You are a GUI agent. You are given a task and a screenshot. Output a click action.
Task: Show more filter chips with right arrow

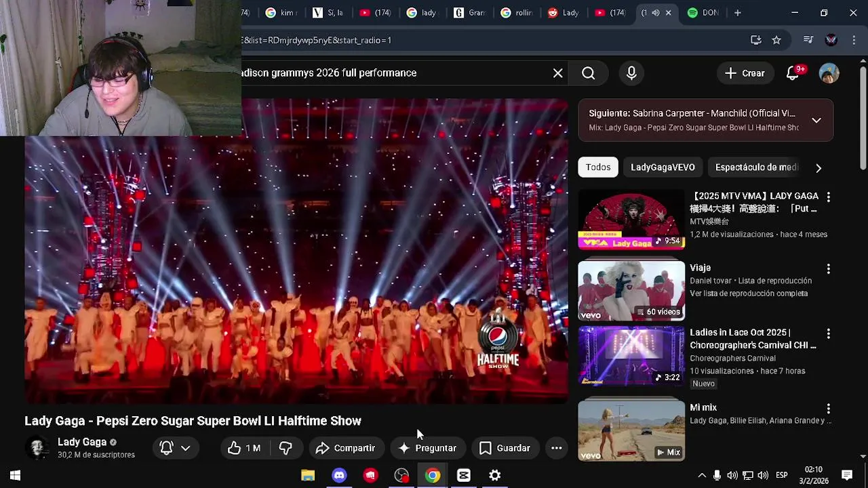click(x=818, y=167)
